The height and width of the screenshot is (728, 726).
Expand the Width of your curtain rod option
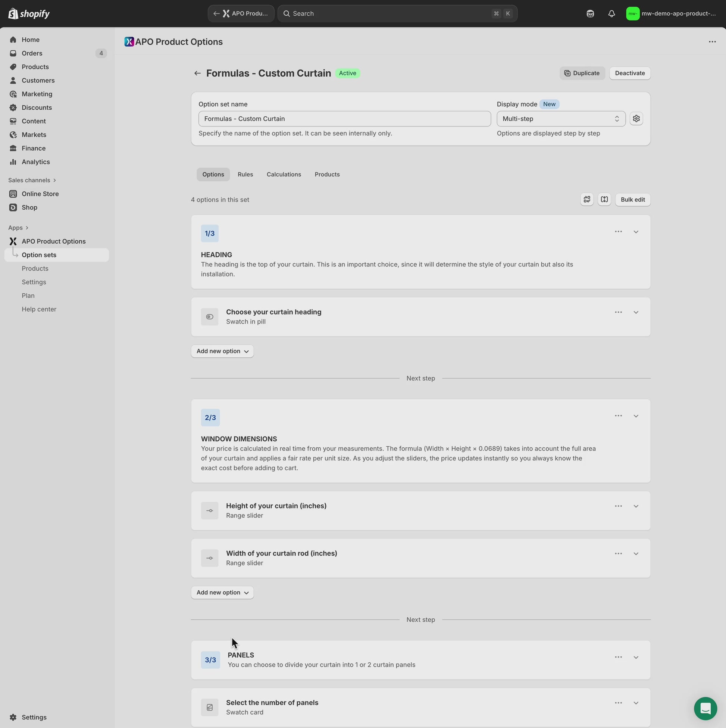coord(636,553)
